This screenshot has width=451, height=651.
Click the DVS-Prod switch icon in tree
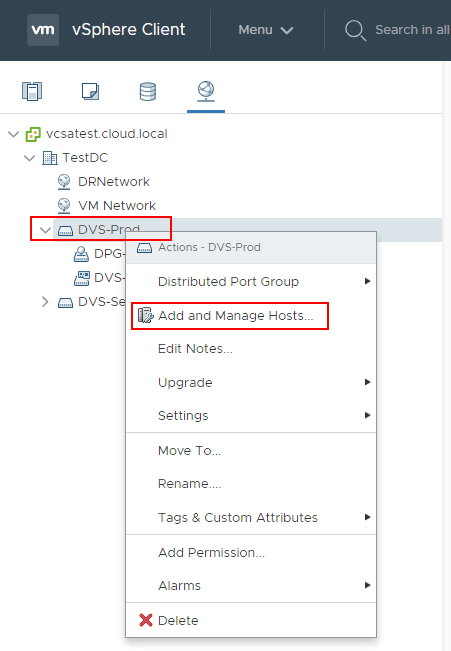tap(65, 230)
